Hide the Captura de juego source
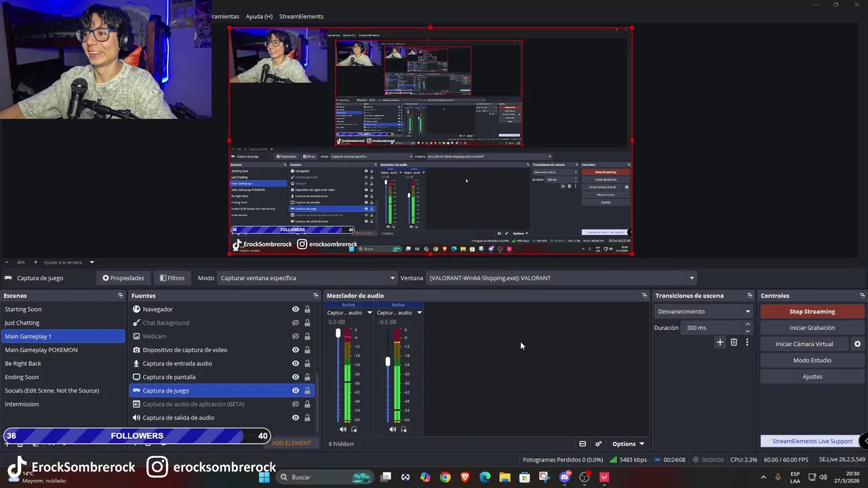 pos(296,390)
